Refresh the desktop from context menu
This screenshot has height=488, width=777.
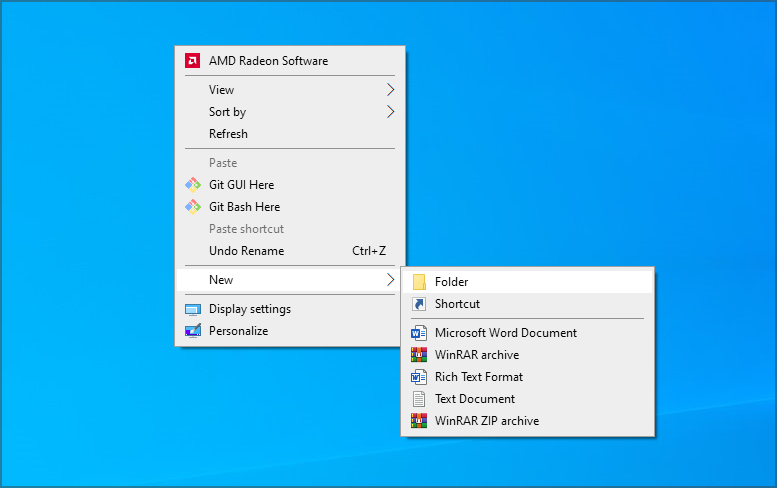pyautogui.click(x=290, y=134)
